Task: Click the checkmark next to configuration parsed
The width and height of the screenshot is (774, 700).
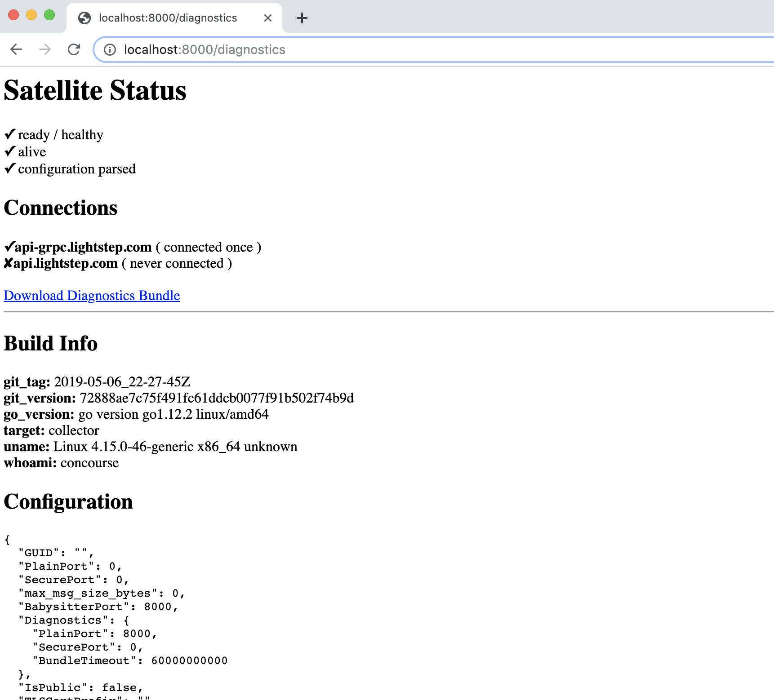Action: coord(10,168)
